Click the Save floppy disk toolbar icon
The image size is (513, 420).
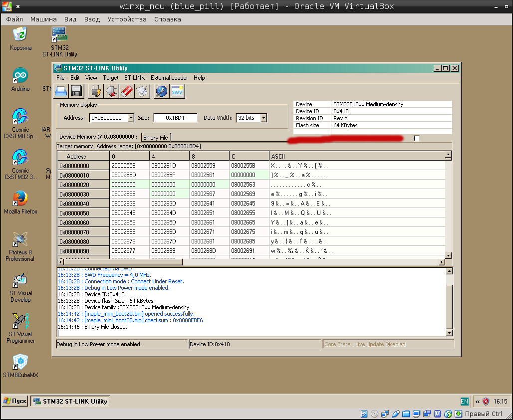pyautogui.click(x=76, y=91)
